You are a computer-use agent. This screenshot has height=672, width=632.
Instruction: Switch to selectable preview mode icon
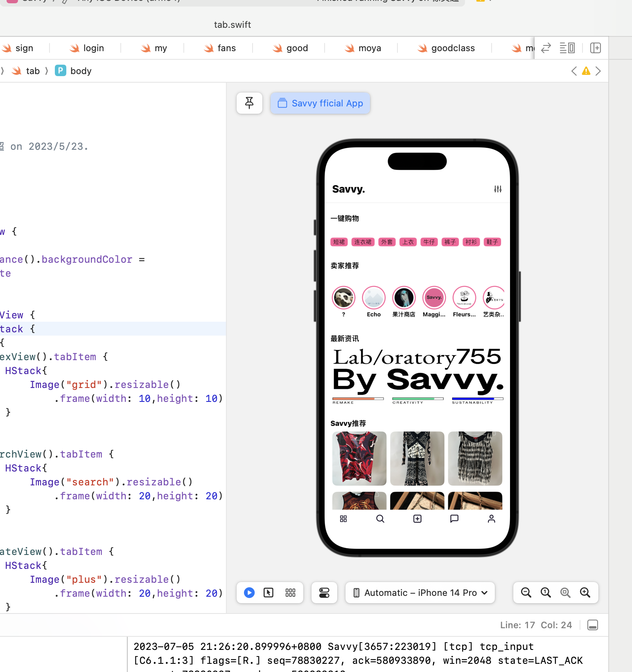pyautogui.click(x=269, y=593)
